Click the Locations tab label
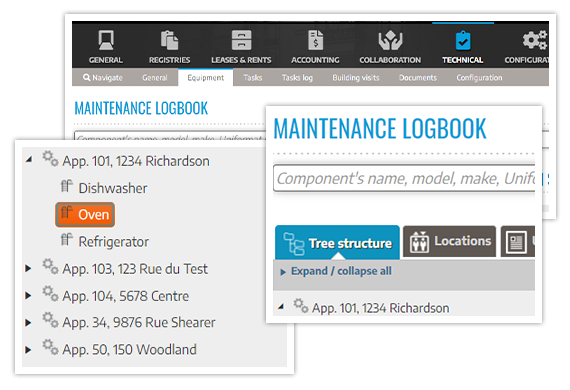 [463, 241]
